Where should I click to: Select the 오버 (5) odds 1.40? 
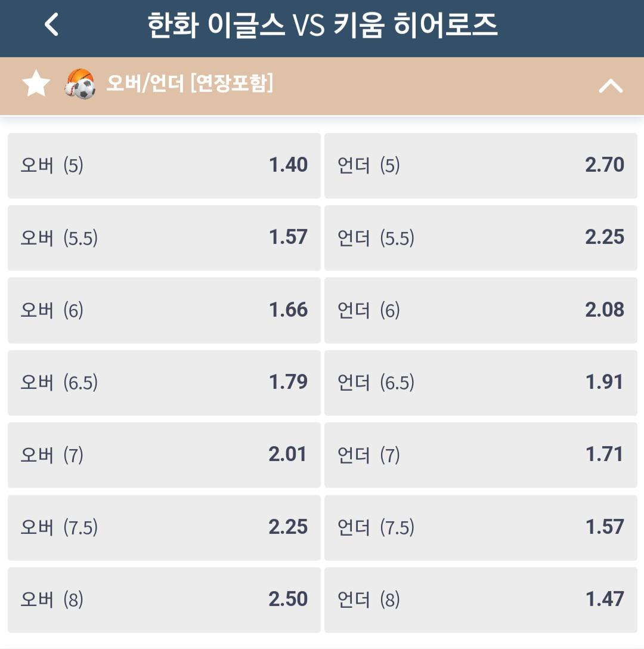(165, 166)
